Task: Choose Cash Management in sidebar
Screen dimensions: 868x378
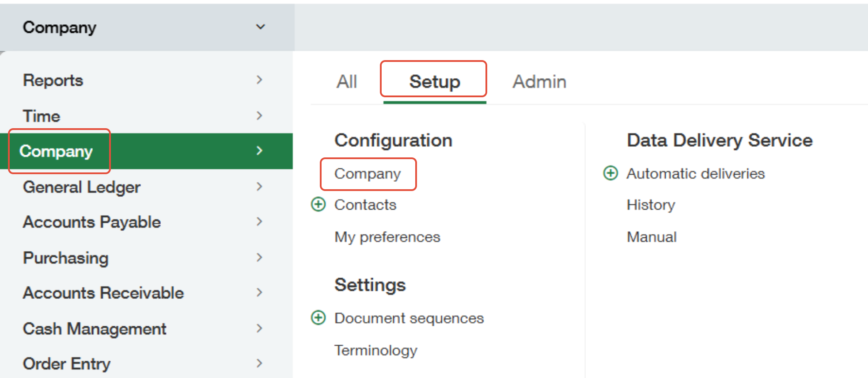Action: coord(95,328)
